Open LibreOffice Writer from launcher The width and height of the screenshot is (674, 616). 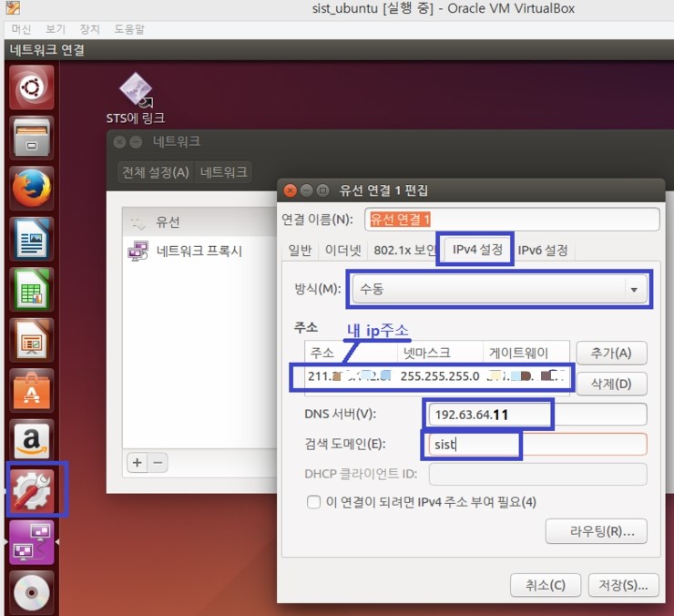click(x=32, y=240)
